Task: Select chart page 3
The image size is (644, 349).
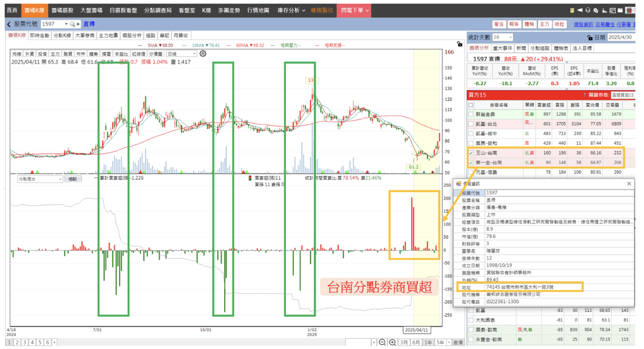Action: tap(24, 342)
